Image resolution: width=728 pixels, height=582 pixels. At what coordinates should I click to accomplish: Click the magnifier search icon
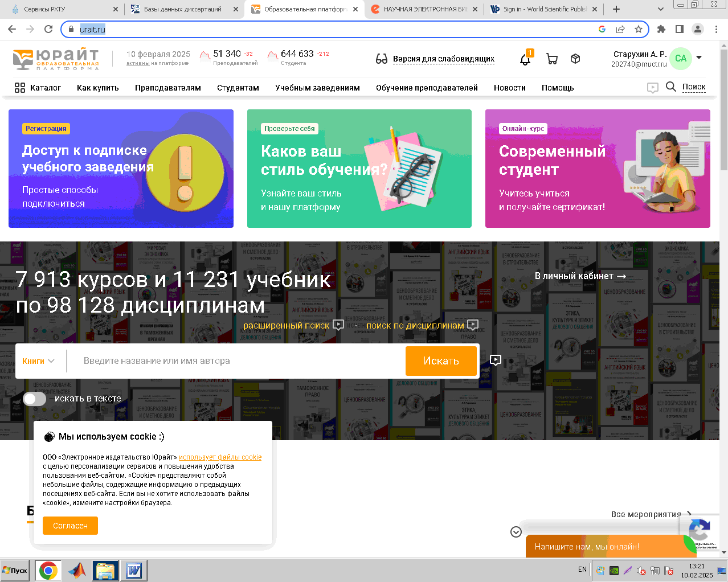point(671,87)
